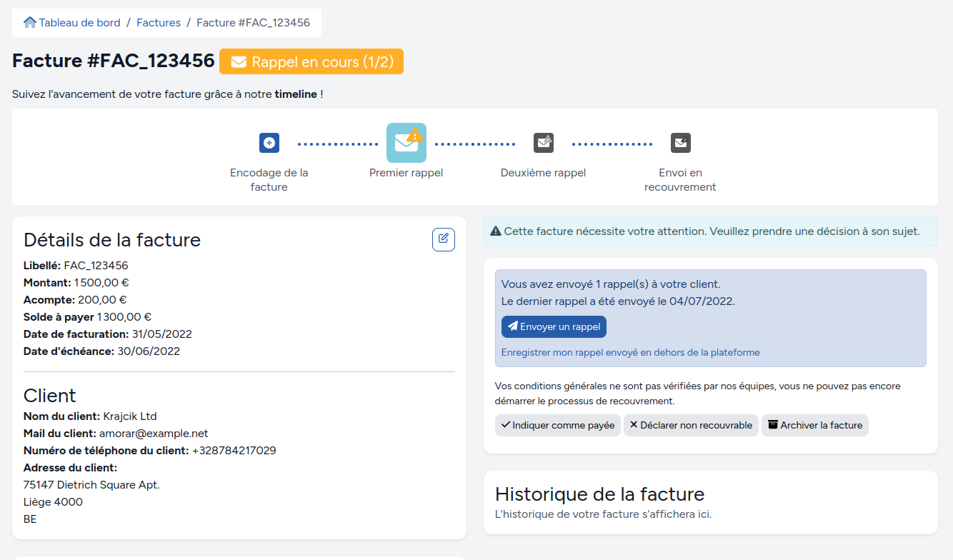953x560 pixels.
Task: Click the warning triangle icon in attention alert
Action: [x=496, y=231]
